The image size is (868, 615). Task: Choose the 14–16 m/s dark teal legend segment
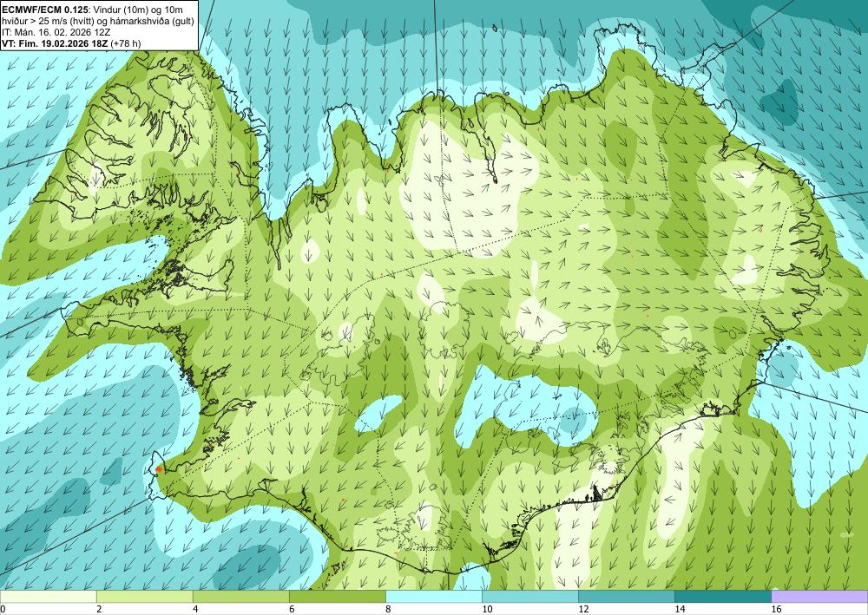pyautogui.click(x=722, y=597)
